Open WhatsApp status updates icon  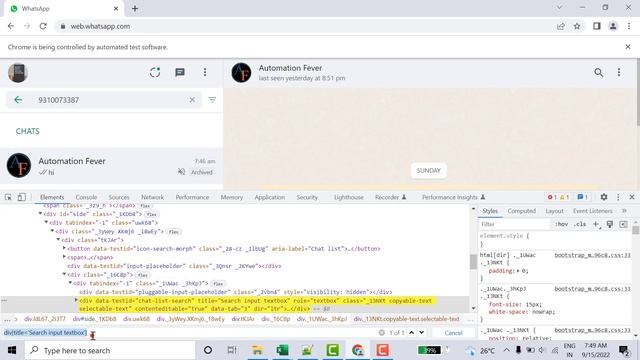tap(155, 73)
